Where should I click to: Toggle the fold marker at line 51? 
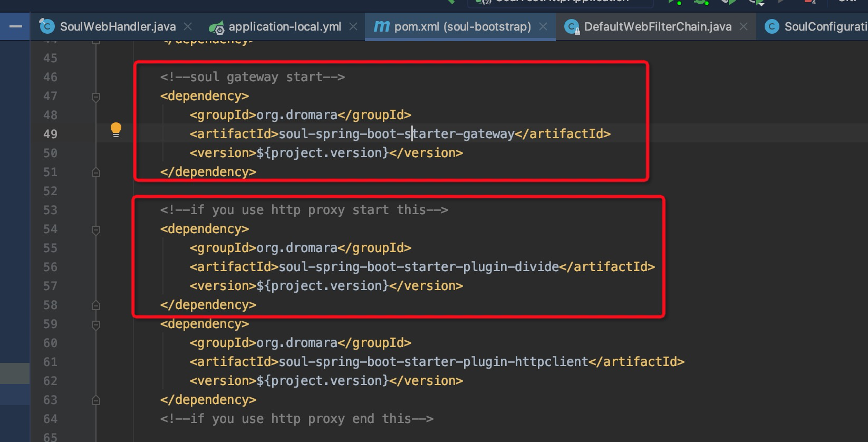pos(96,172)
